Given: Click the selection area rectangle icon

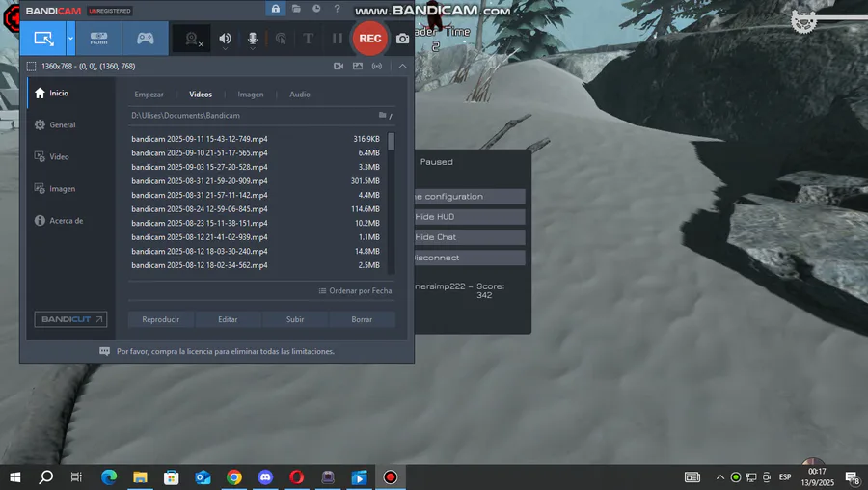Looking at the screenshot, I should click(x=32, y=67).
